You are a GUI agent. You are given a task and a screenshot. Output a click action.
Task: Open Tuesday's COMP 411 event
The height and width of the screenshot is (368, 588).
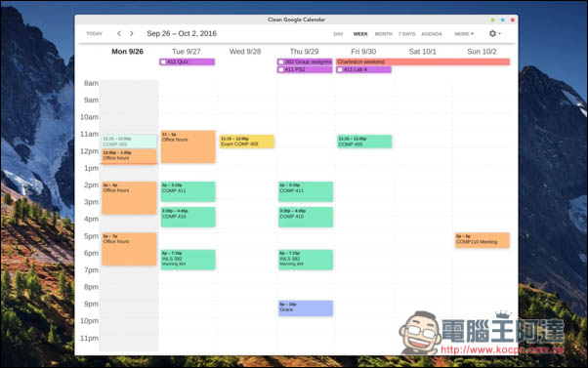189,192
